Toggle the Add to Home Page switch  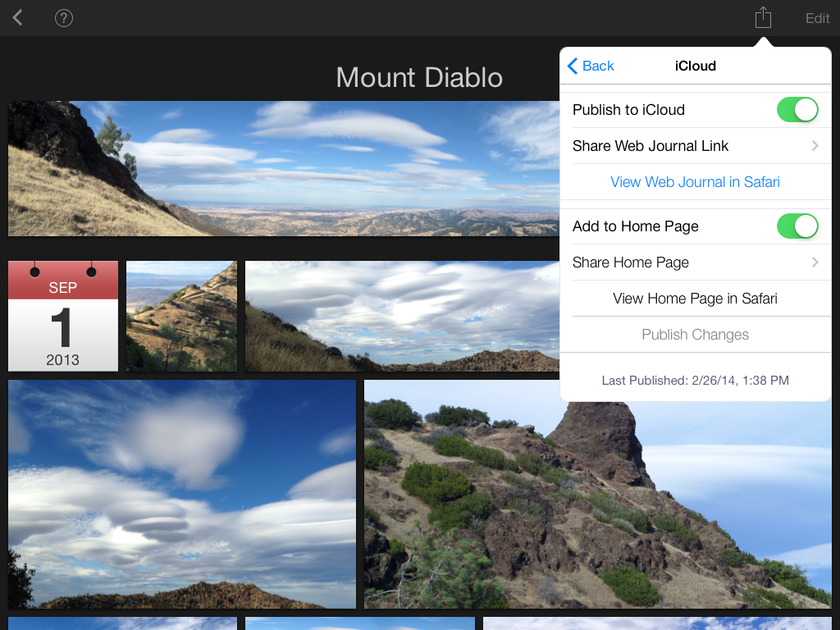[x=797, y=226]
